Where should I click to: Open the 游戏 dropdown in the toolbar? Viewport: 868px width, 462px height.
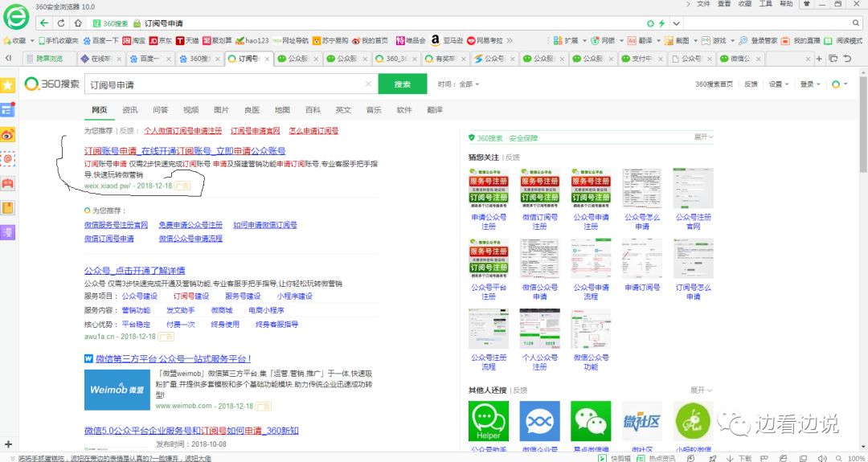click(x=718, y=40)
